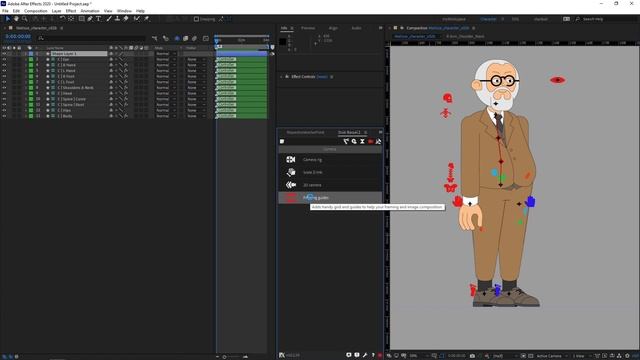Click the current timecode 0:00:00:00 in timeline
This screenshot has width=640, height=360.
(x=18, y=37)
